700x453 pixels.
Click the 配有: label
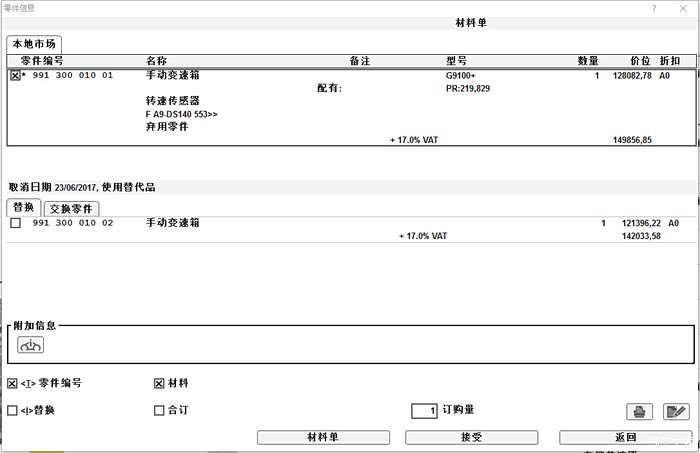tap(329, 88)
